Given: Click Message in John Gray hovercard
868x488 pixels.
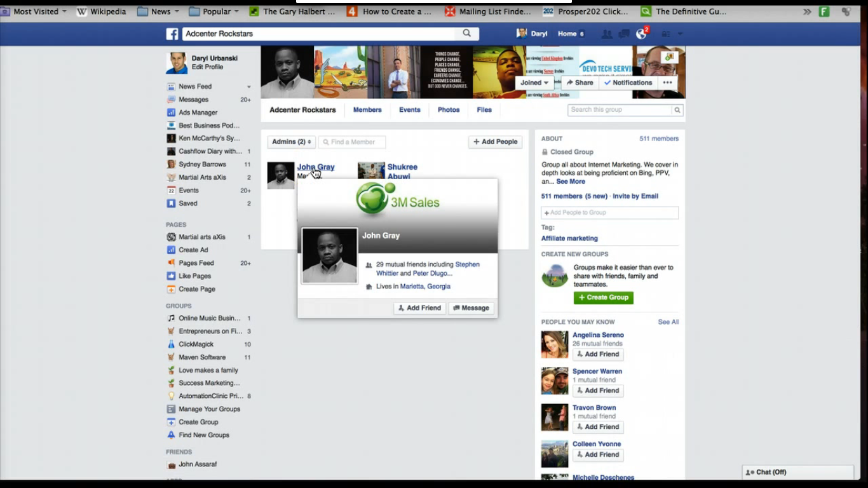Looking at the screenshot, I should (471, 308).
